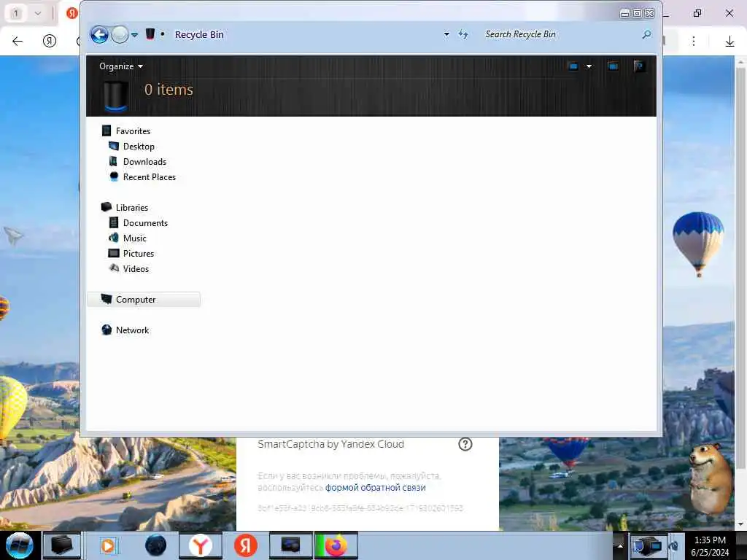Open black folder app on taskbar

[x=62, y=545]
